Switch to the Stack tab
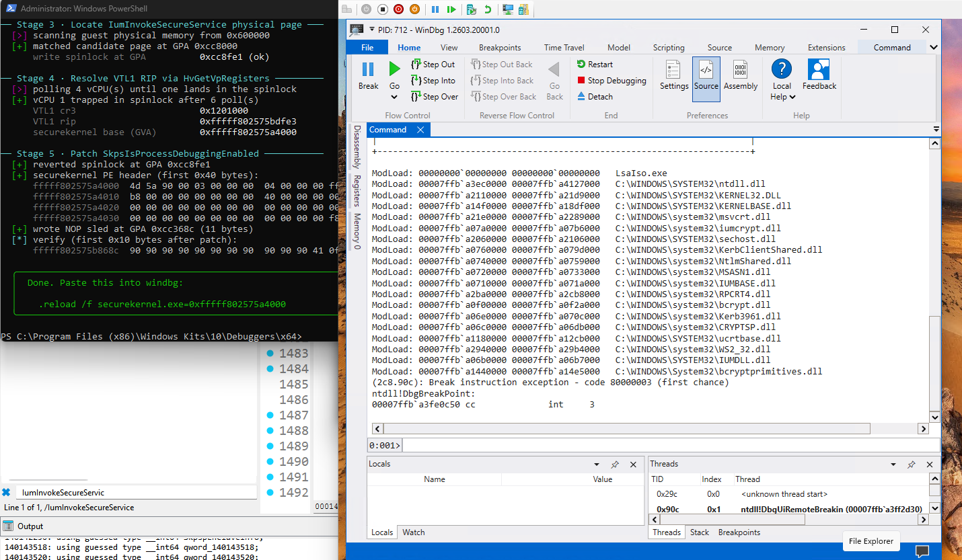Image resolution: width=962 pixels, height=560 pixels. tap(700, 532)
